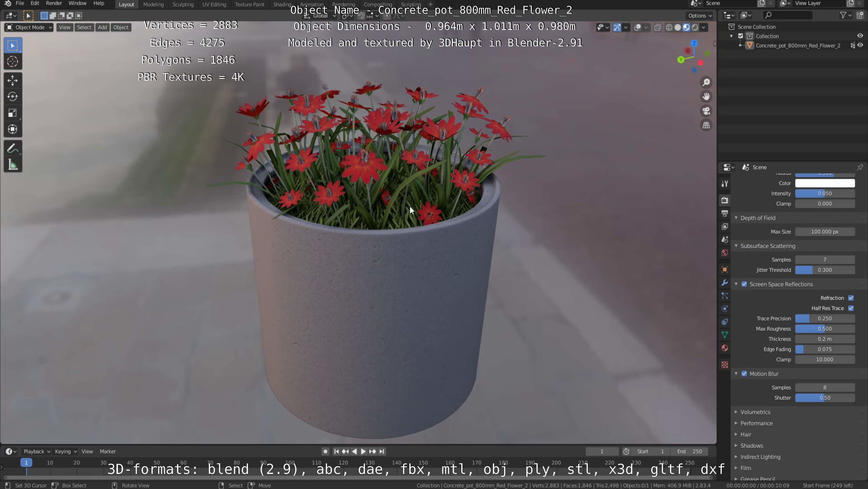This screenshot has width=868, height=489.
Task: Toggle X-ray display
Action: pyautogui.click(x=657, y=28)
